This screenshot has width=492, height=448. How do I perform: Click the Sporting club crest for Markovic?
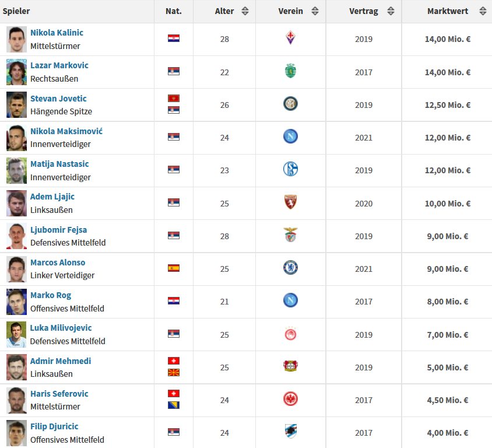(x=290, y=72)
